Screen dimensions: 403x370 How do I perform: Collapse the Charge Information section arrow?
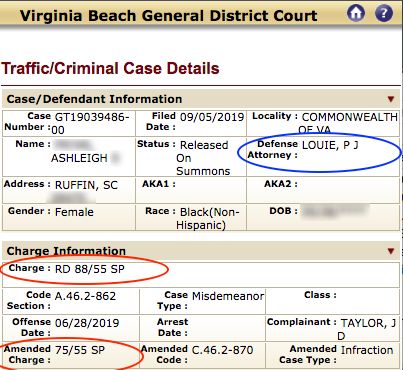click(391, 251)
